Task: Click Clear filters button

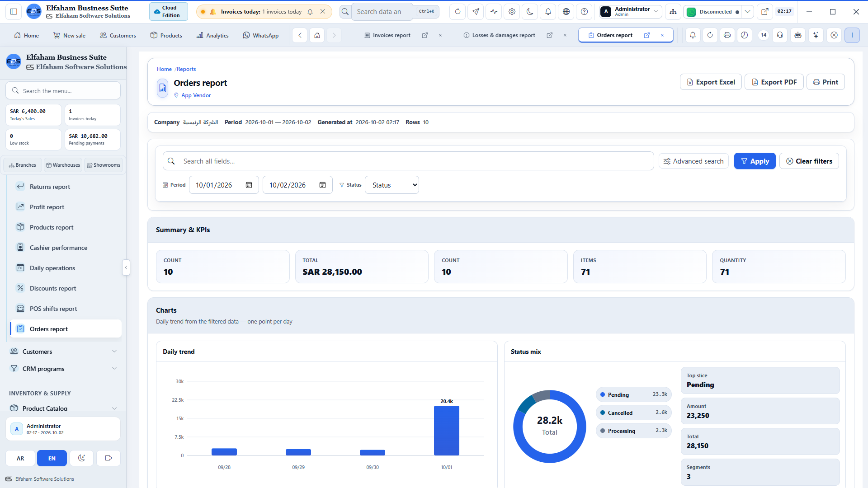Action: 809,161
